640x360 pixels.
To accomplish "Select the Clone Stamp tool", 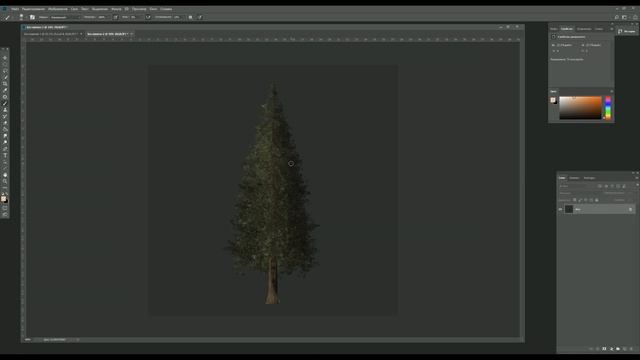I will pos(5,109).
